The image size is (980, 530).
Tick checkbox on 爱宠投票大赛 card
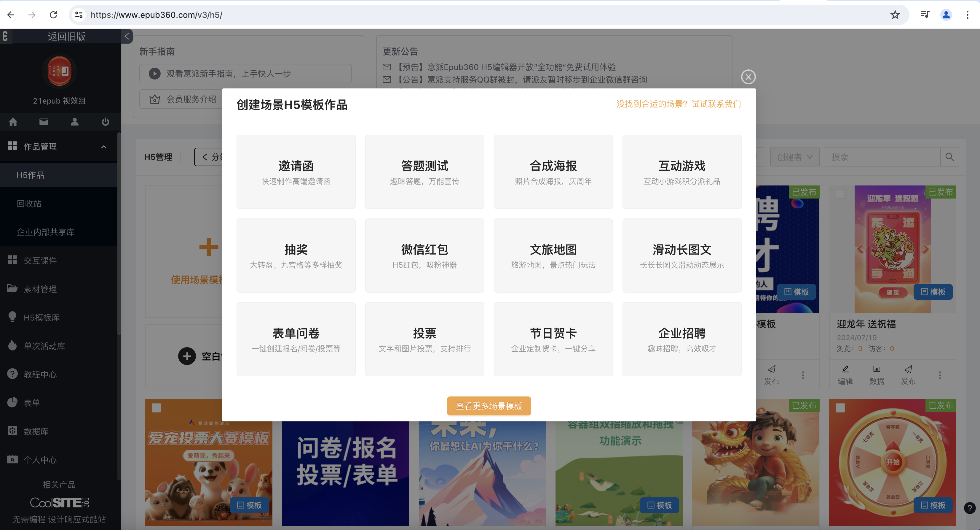[156, 407]
